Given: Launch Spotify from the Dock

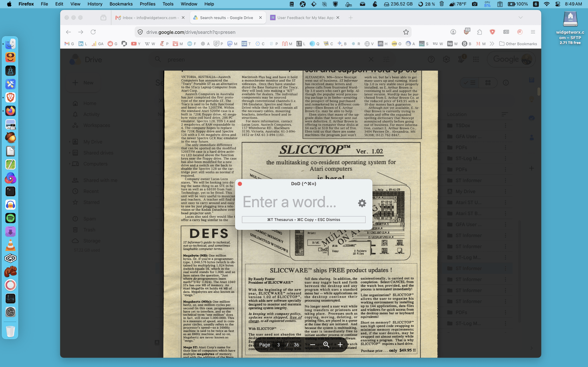Looking at the screenshot, I should click(10, 218).
